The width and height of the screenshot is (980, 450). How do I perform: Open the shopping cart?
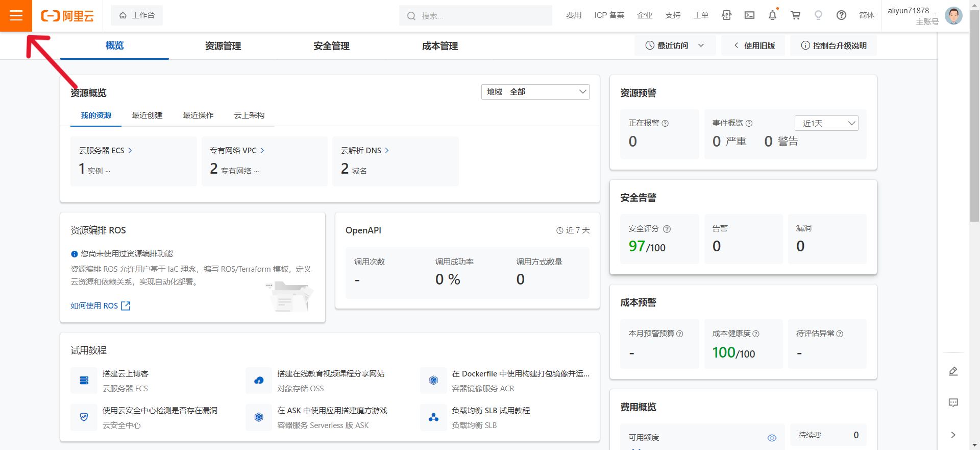point(795,15)
